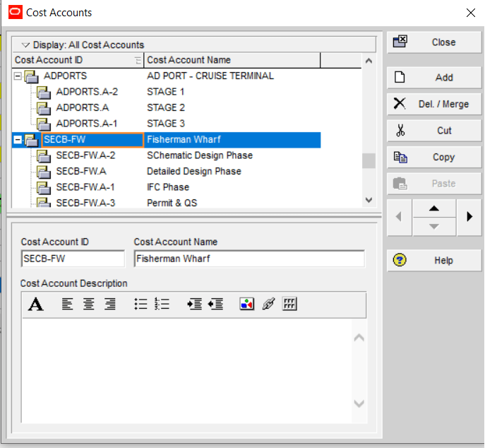
Task: Insert hyperlink in description
Action: coord(268,304)
